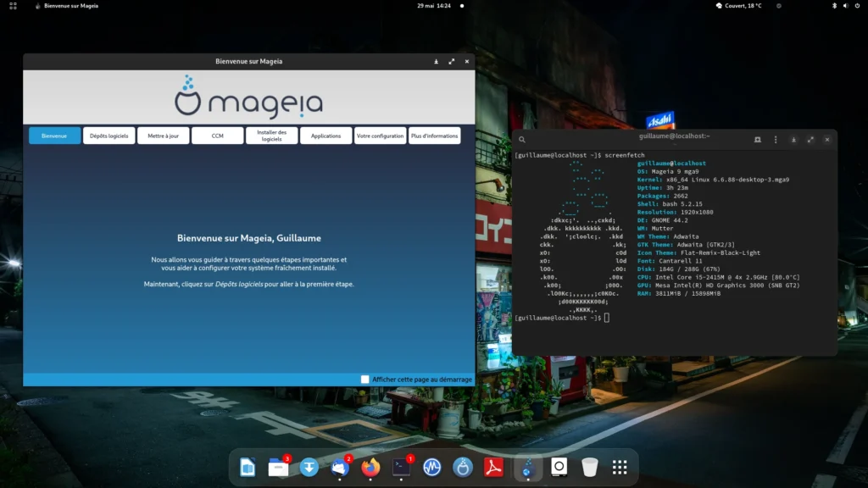Open Thunderbird mail from the dock

pos(340,468)
